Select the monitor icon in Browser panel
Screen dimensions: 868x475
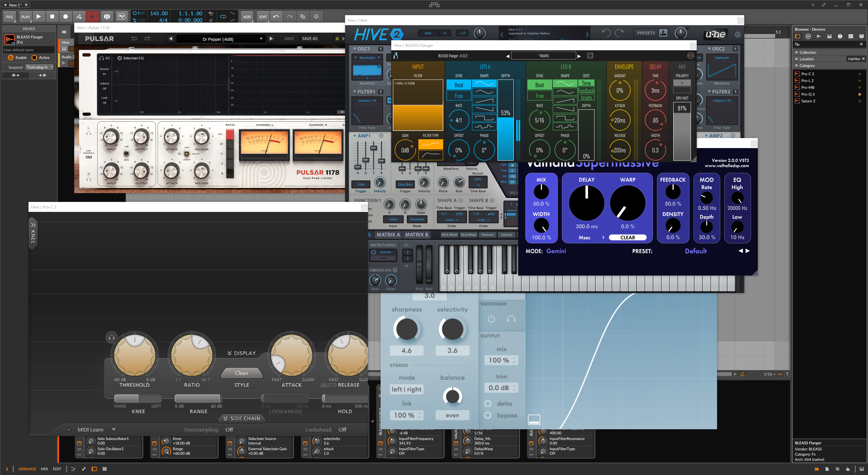tap(862, 36)
